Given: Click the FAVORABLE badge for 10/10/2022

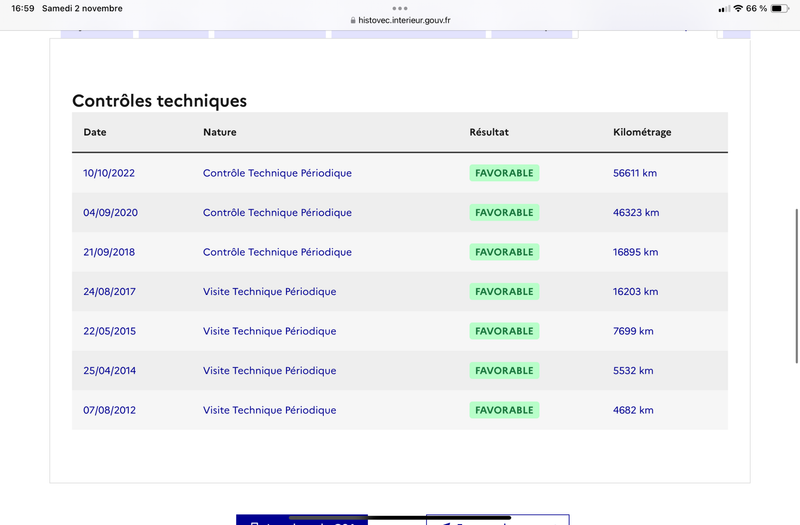Looking at the screenshot, I should pyautogui.click(x=504, y=173).
